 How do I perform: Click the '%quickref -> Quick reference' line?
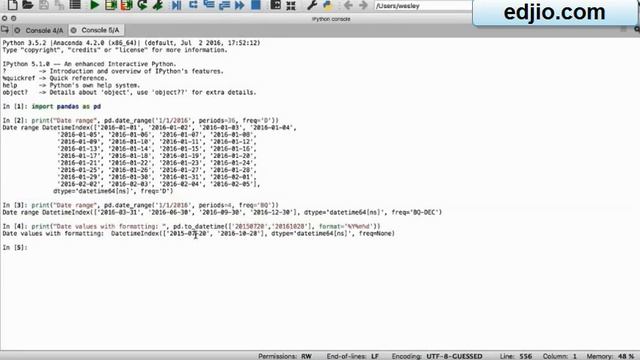(55, 78)
